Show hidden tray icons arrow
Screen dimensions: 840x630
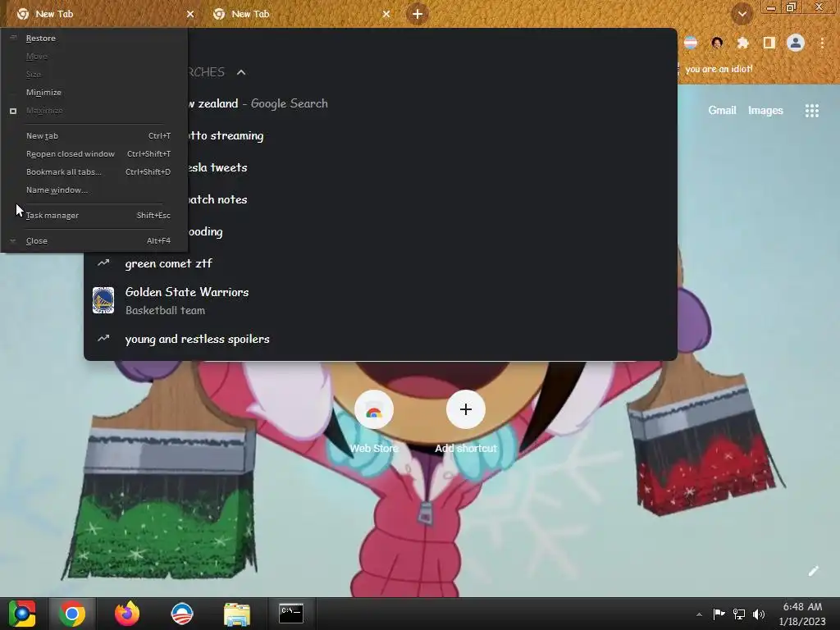click(699, 614)
